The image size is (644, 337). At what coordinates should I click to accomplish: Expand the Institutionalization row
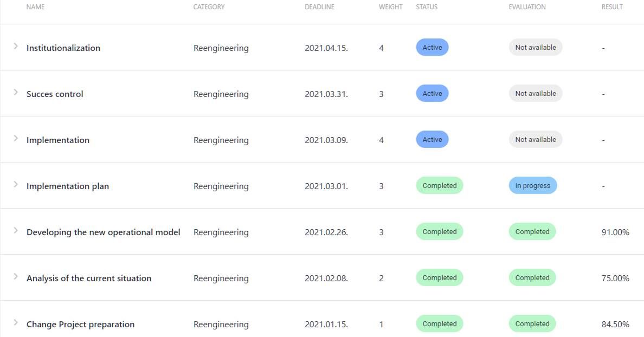(x=16, y=47)
